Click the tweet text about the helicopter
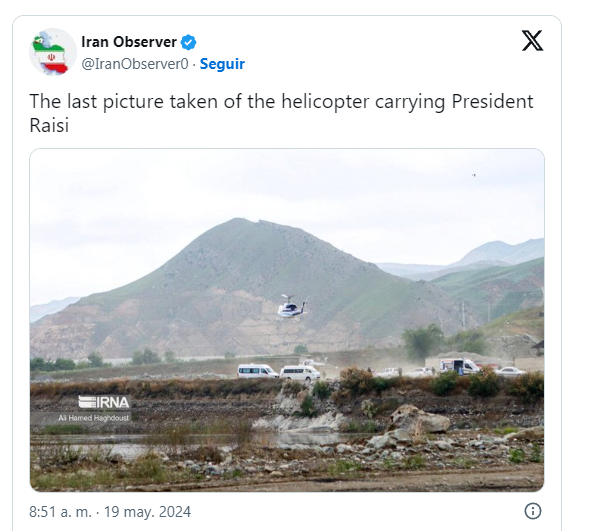 point(280,102)
